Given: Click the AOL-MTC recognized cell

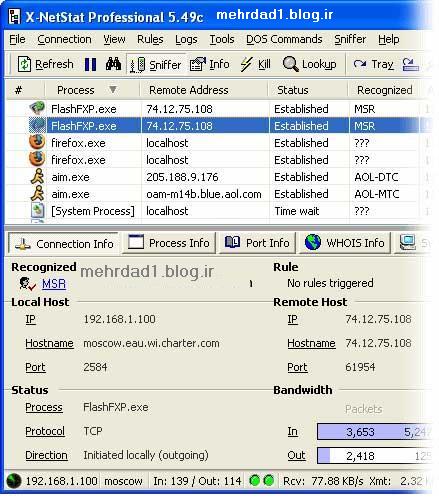Looking at the screenshot, I should (377, 194).
